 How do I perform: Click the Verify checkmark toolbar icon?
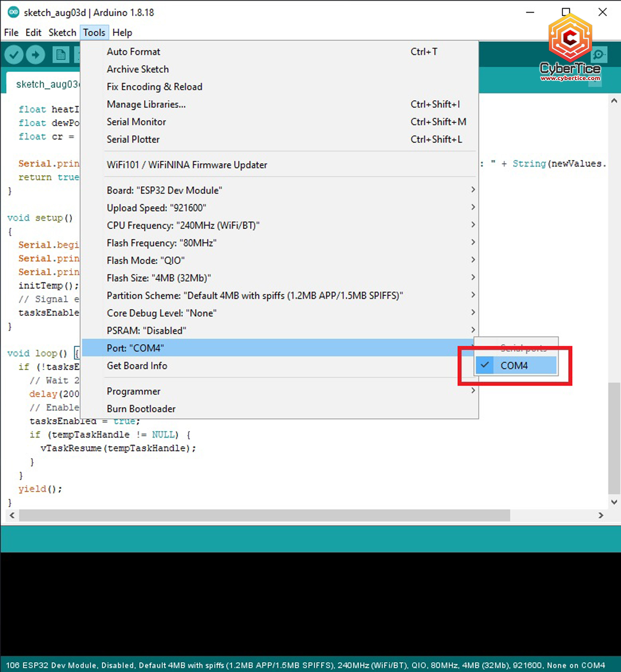pyautogui.click(x=14, y=55)
